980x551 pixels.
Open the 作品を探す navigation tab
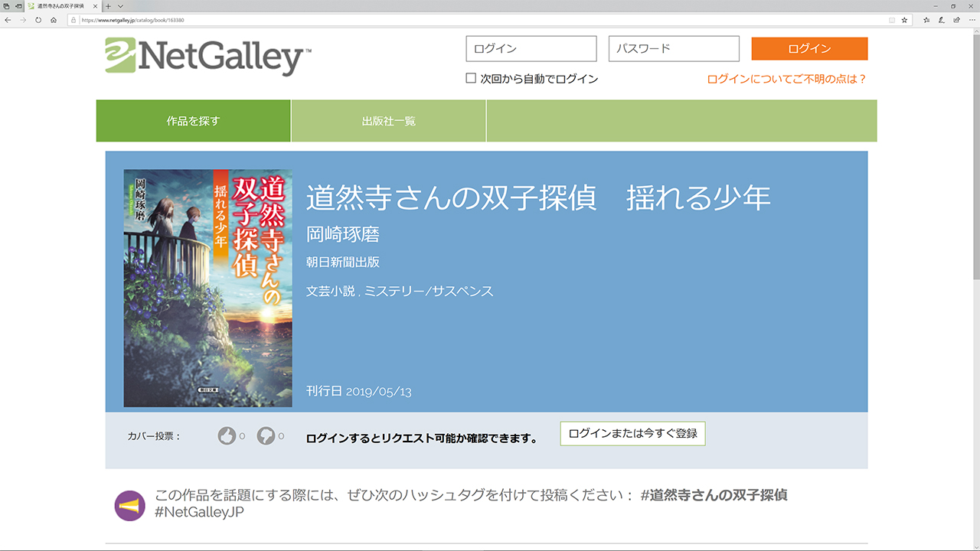point(193,121)
